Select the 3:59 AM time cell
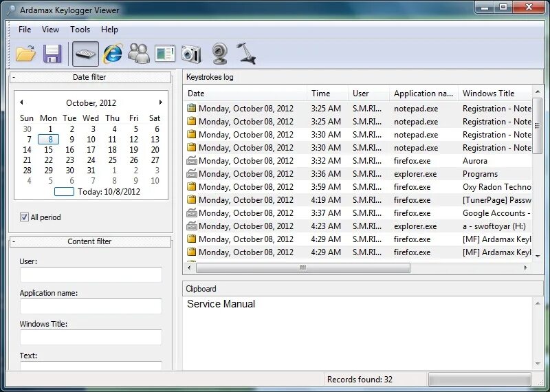550x392 pixels. pos(326,187)
